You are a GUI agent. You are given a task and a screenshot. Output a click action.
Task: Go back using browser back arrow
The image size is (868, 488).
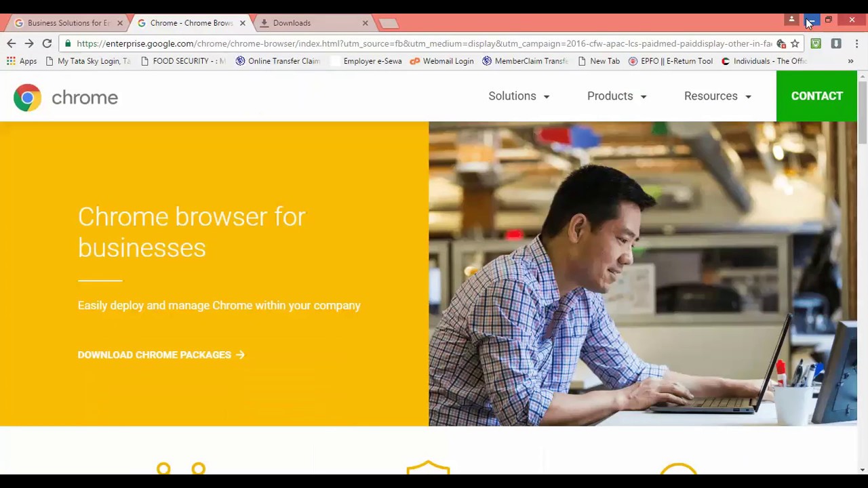(x=12, y=43)
